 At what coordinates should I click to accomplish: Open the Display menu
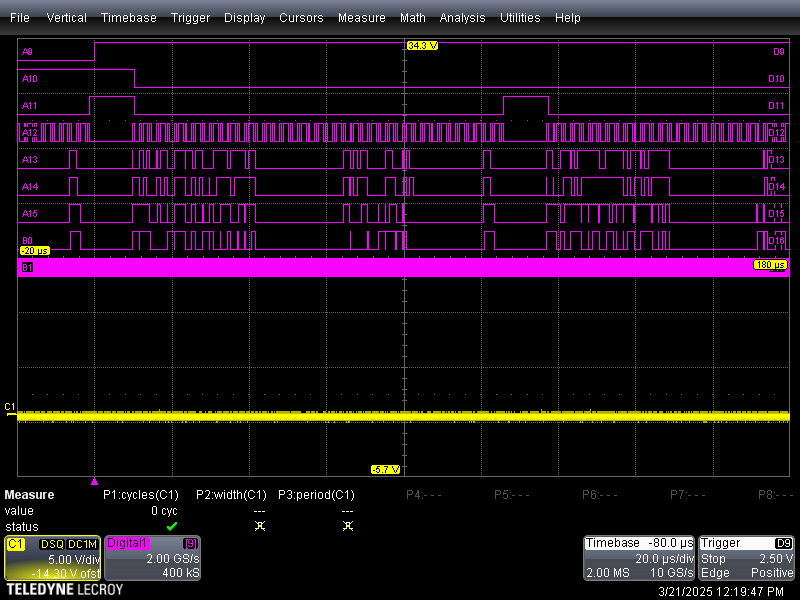244,17
